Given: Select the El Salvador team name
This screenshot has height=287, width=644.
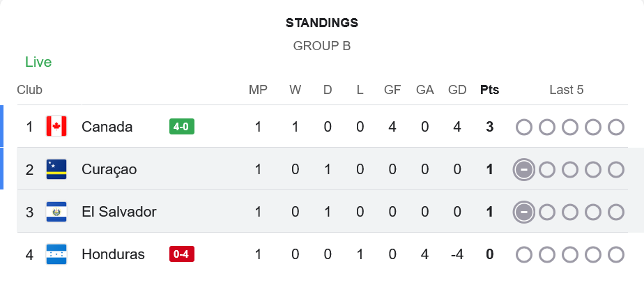Looking at the screenshot, I should click(118, 212).
